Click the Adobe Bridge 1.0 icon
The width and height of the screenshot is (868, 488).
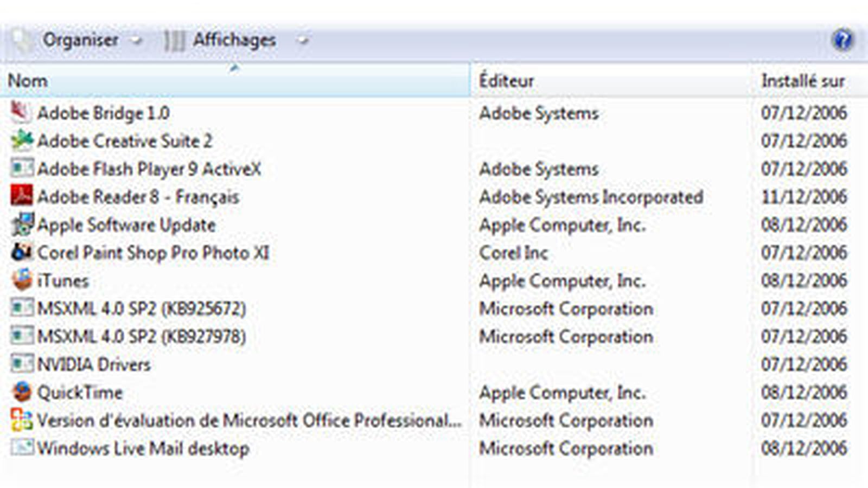tap(21, 112)
